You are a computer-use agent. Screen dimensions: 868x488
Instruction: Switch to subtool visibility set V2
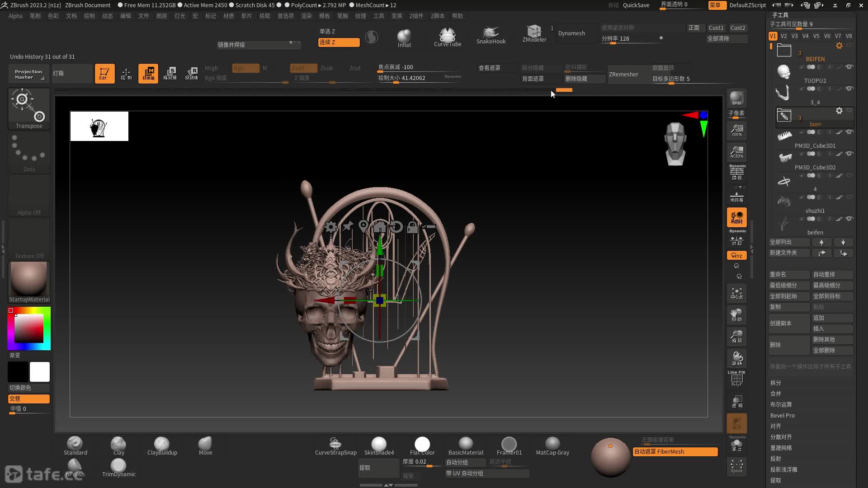click(x=783, y=36)
